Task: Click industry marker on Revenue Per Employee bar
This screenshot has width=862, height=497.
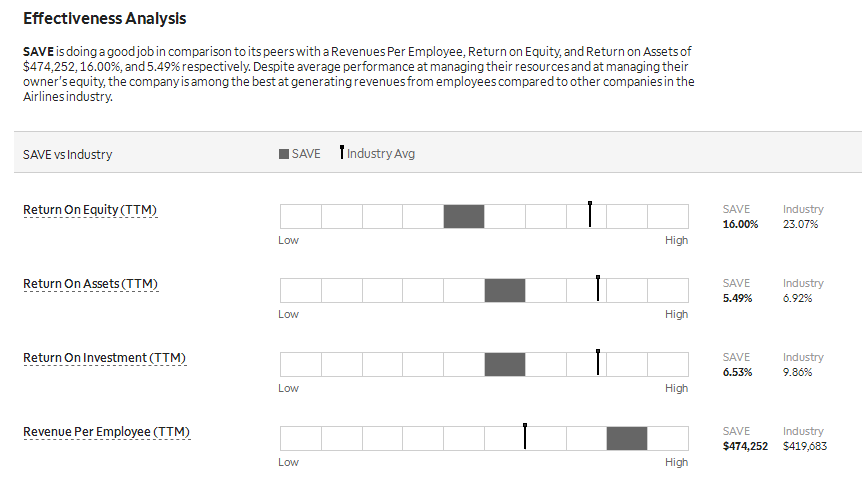Action: pyautogui.click(x=525, y=437)
